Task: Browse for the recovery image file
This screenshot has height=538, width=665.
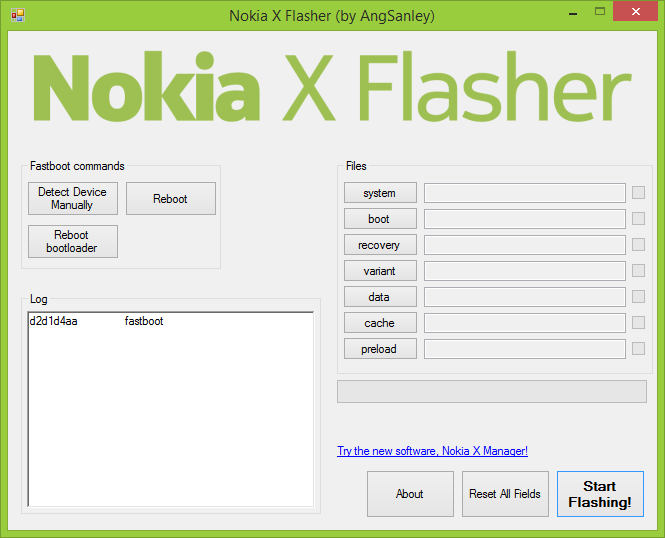Action: tap(380, 245)
